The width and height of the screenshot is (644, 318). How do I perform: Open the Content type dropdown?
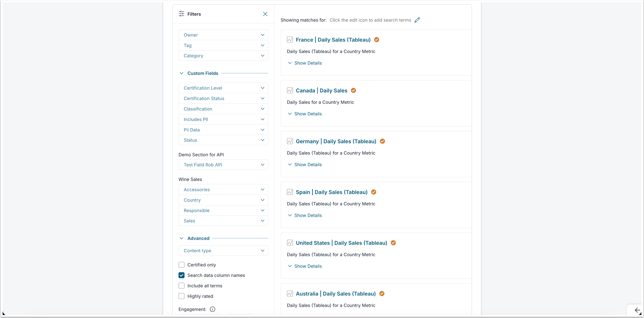[x=224, y=251]
